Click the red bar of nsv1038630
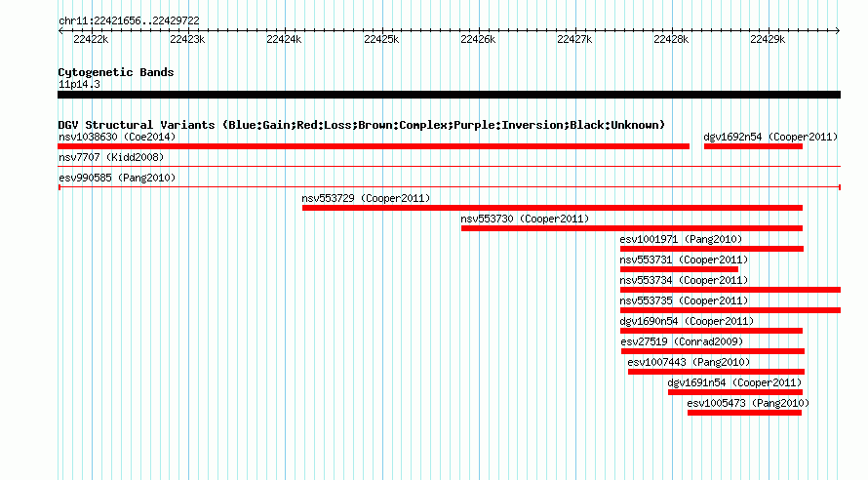 374,146
